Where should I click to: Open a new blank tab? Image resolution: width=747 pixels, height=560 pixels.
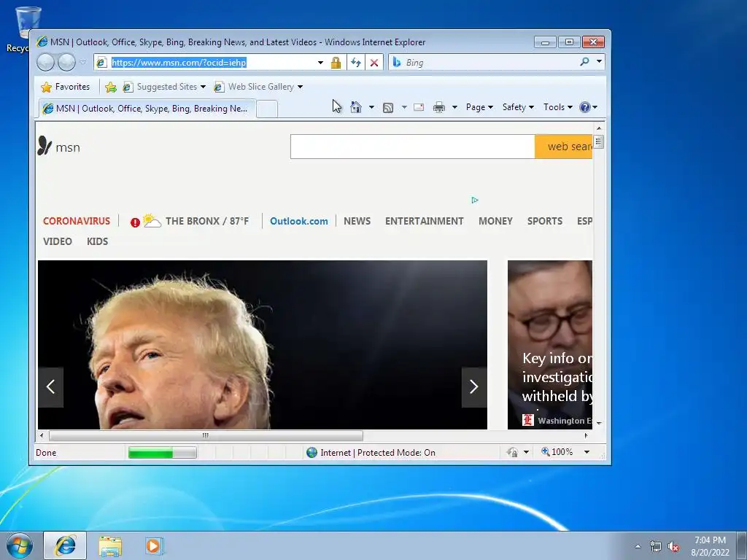[267, 109]
